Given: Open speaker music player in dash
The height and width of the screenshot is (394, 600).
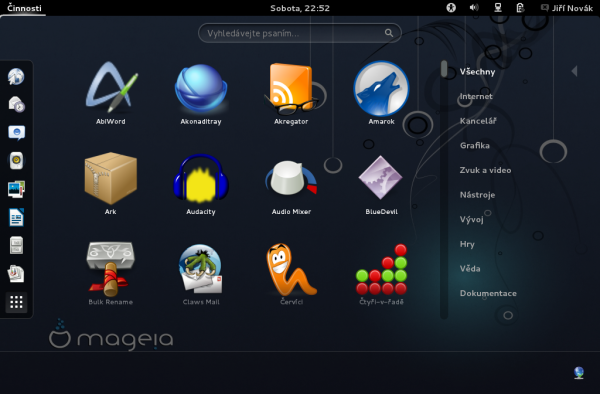Looking at the screenshot, I should [x=16, y=161].
